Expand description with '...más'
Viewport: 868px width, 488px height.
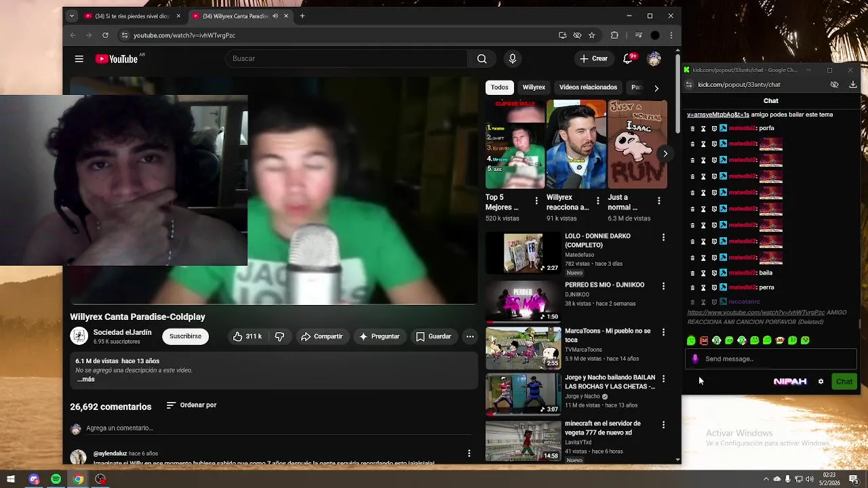click(x=85, y=380)
